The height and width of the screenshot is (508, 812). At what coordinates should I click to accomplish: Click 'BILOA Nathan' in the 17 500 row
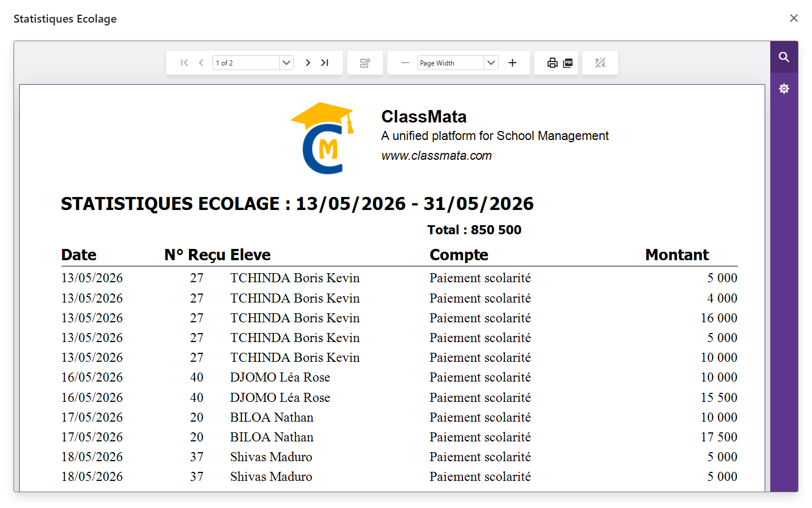(272, 437)
